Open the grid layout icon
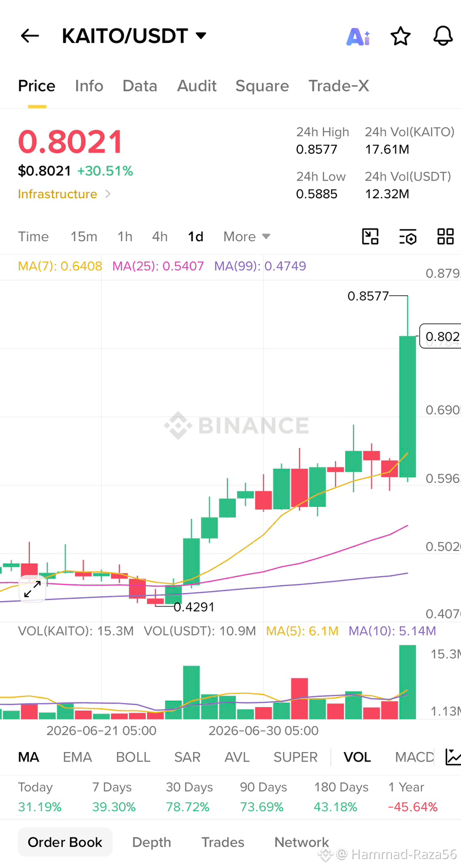Viewport: 461px width, 868px height. click(x=445, y=236)
